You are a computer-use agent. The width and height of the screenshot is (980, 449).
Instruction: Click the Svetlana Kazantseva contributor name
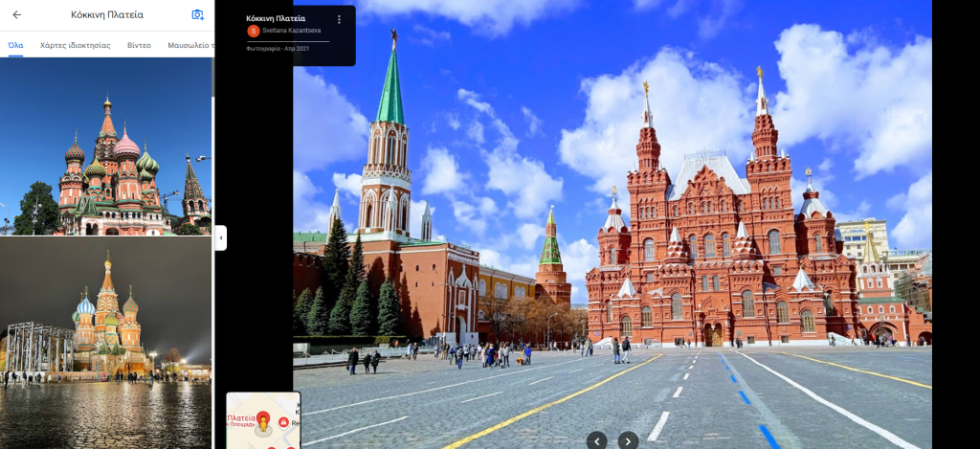(x=293, y=31)
